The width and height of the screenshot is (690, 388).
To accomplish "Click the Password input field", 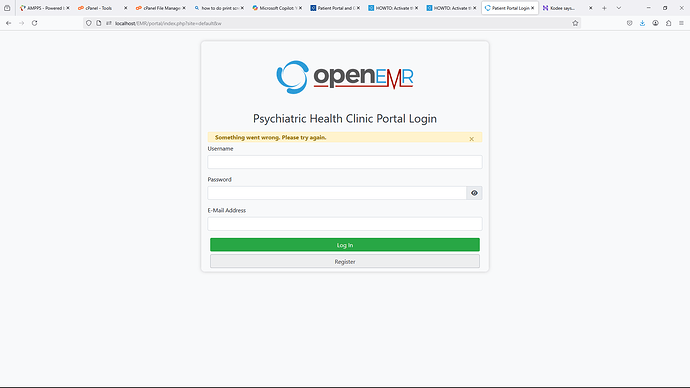I will (x=337, y=193).
